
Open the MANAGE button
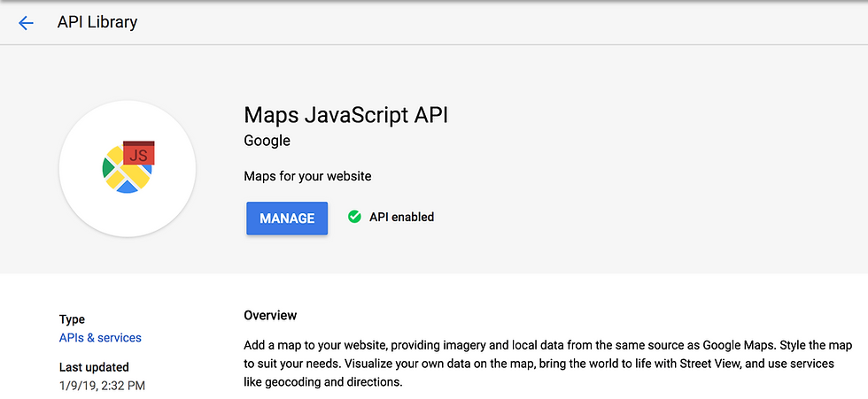pos(287,219)
